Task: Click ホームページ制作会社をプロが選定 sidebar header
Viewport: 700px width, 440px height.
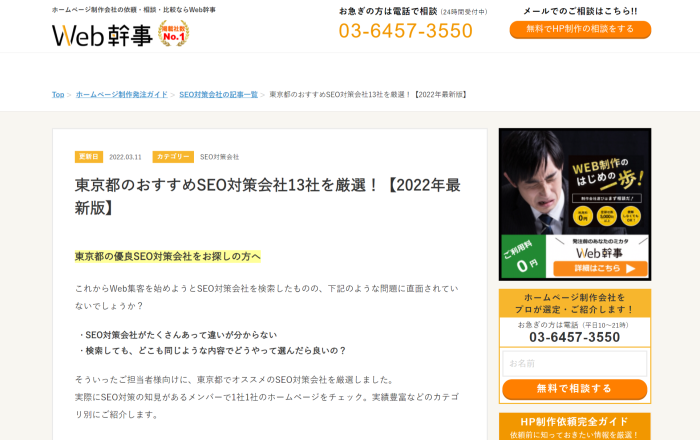Action: point(575,303)
